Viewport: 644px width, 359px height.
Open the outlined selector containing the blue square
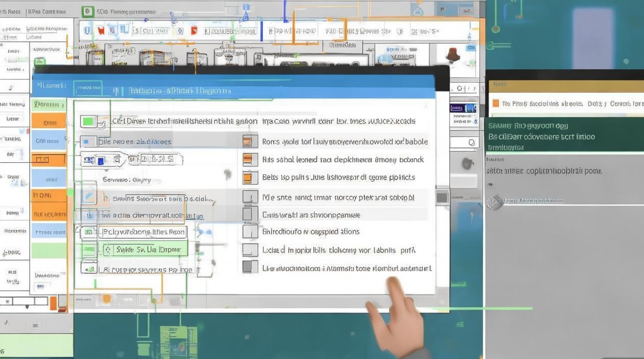click(103, 160)
